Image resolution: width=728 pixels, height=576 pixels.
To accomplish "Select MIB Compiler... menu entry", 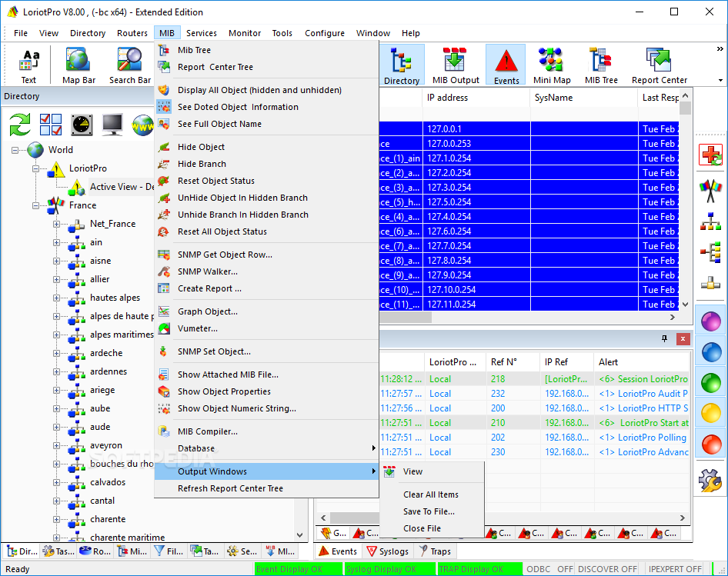I will point(266,431).
